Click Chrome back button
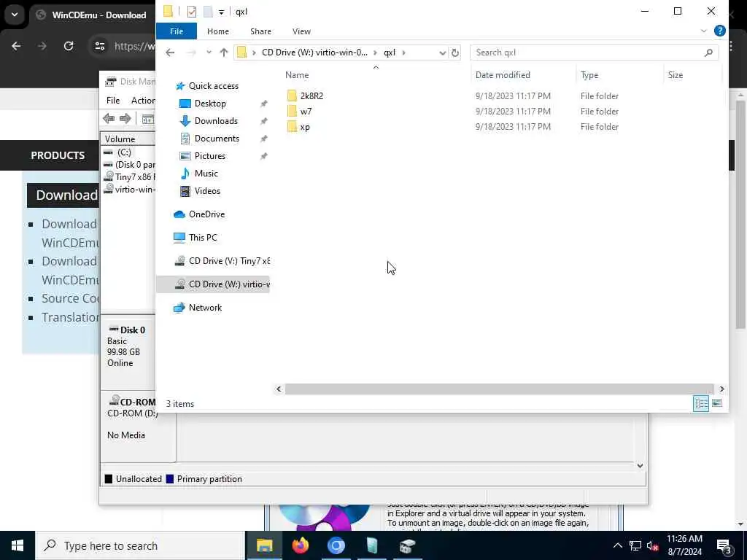Screen dimensions: 747x560 (x=16, y=46)
